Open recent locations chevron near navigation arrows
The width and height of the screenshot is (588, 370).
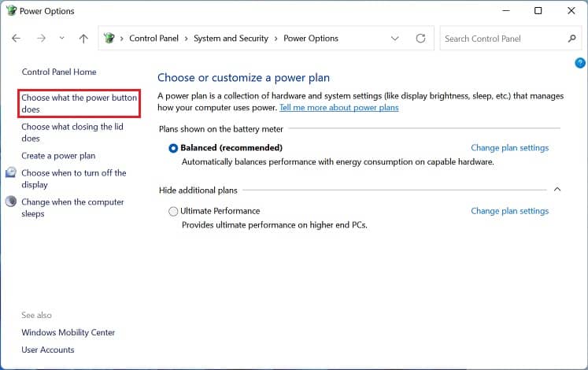click(x=62, y=38)
